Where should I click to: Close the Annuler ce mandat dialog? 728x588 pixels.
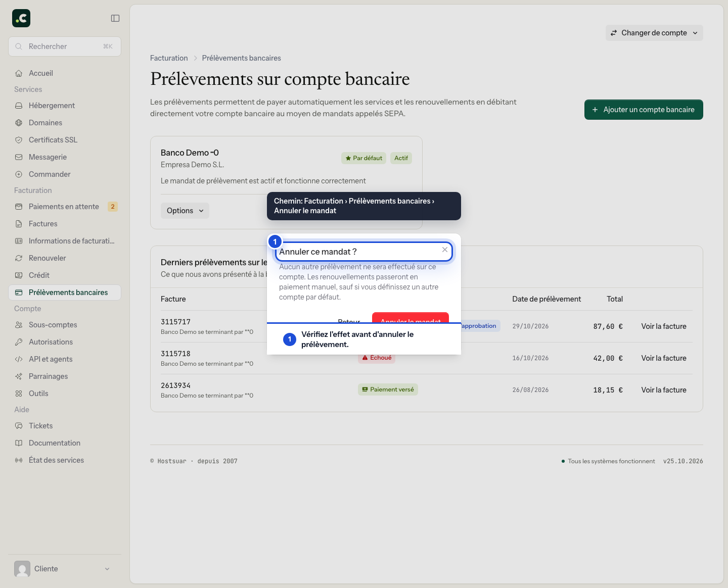tap(445, 250)
